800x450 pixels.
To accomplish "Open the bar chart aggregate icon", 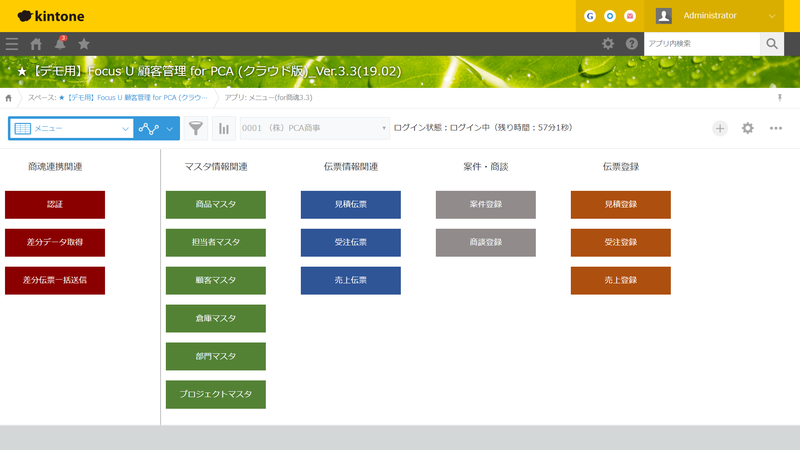I will coord(223,128).
